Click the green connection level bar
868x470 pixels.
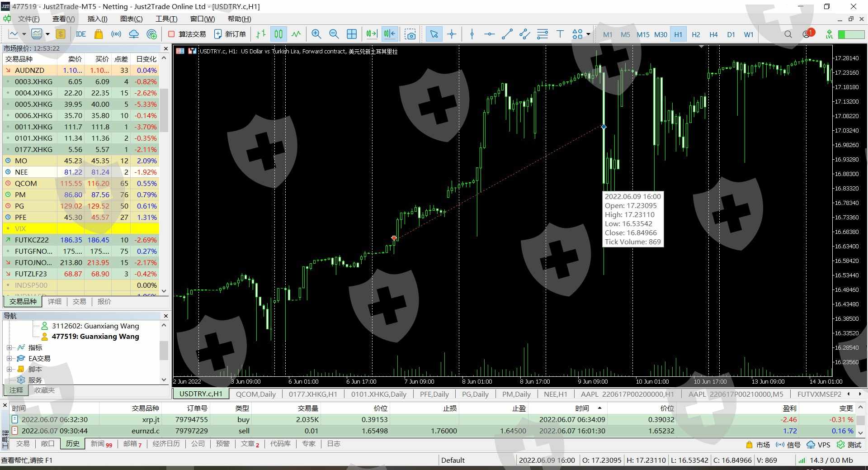click(851, 34)
